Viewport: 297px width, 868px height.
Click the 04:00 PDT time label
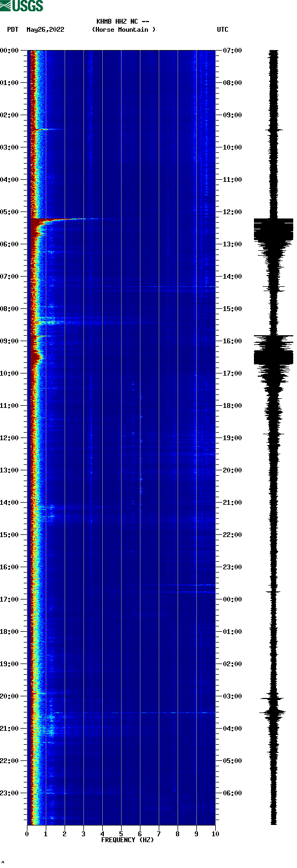10,180
